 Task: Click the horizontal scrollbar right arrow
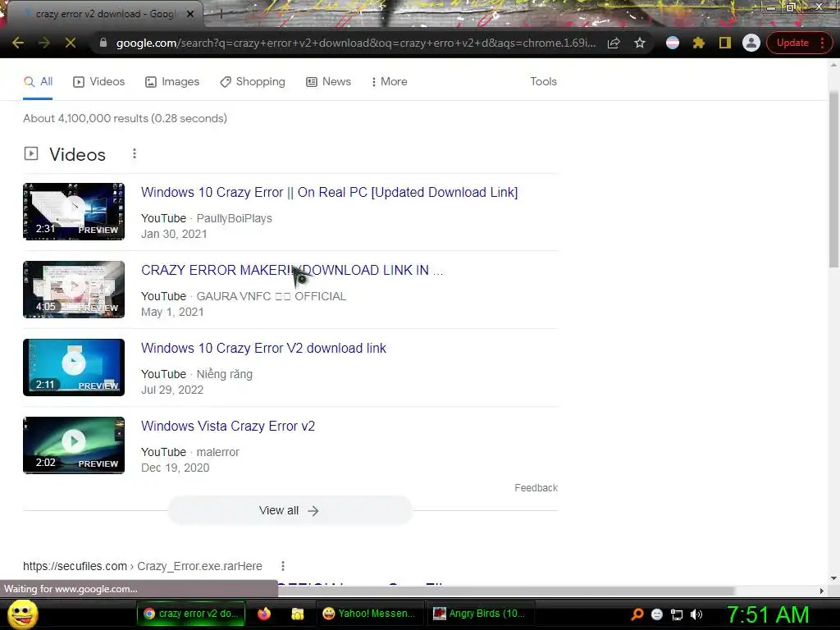[x=822, y=591]
